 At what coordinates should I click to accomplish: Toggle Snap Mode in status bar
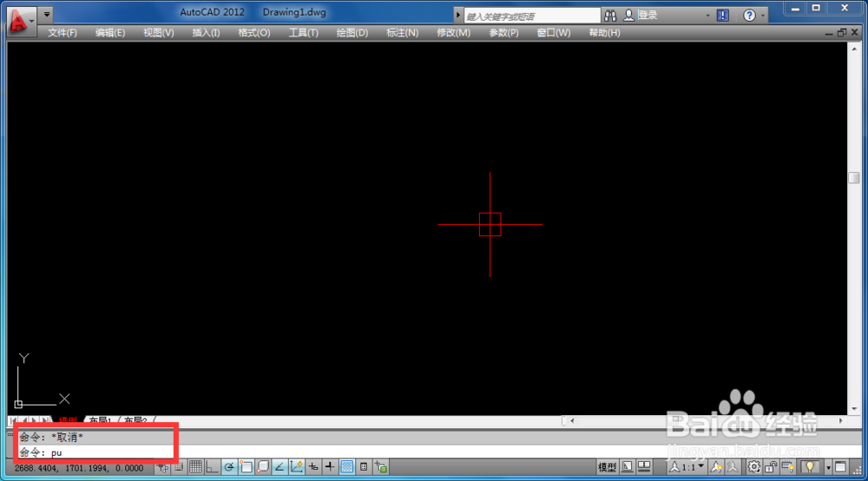click(178, 467)
